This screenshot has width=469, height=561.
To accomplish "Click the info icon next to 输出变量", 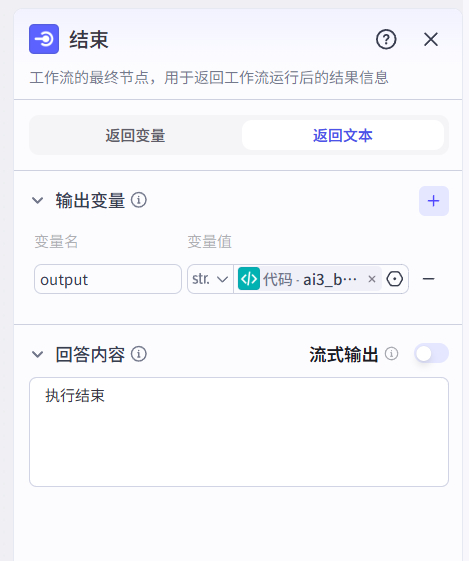I will pyautogui.click(x=139, y=200).
